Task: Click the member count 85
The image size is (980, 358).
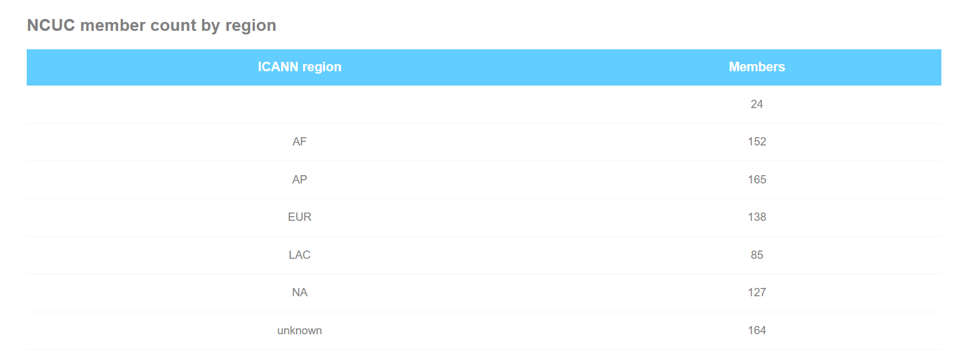Action: click(757, 255)
